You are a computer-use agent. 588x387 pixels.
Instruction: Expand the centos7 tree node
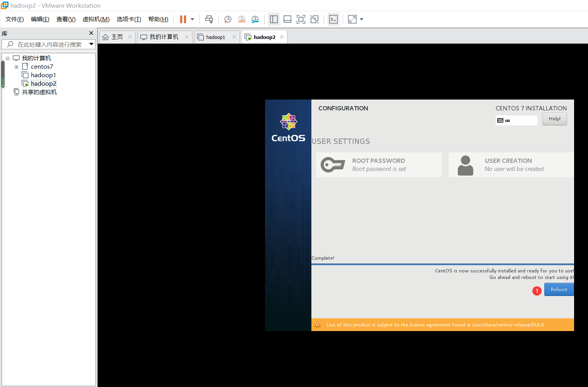pyautogui.click(x=17, y=67)
